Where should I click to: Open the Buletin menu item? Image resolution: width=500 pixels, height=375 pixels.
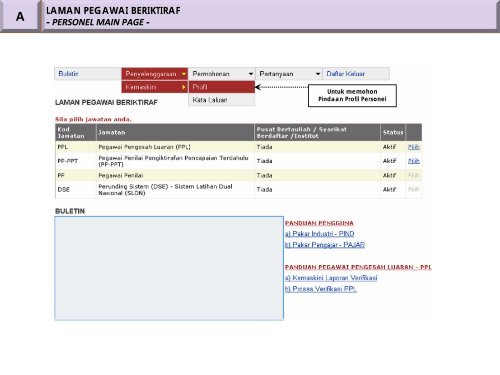pos(68,74)
